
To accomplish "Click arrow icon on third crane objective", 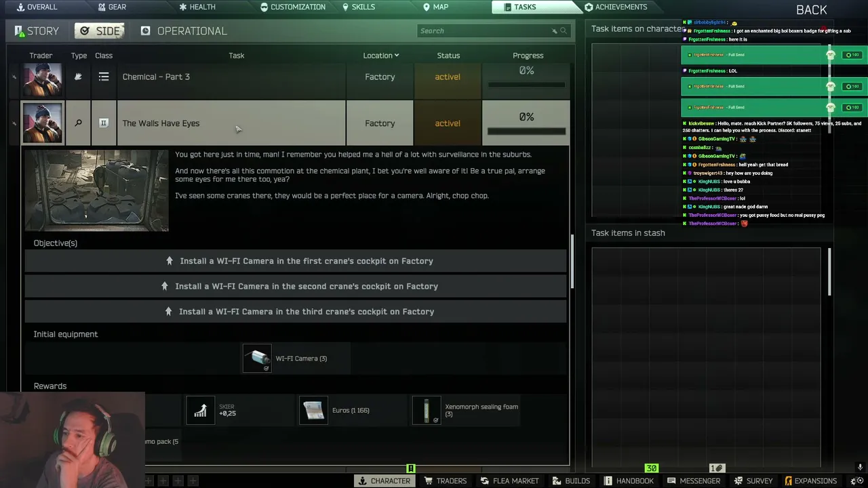I will (x=169, y=312).
